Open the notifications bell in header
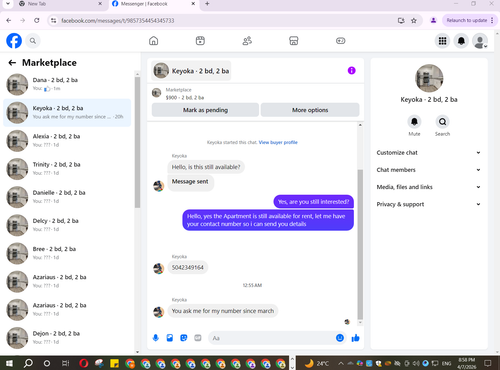This screenshot has height=370, width=500. coord(461,41)
